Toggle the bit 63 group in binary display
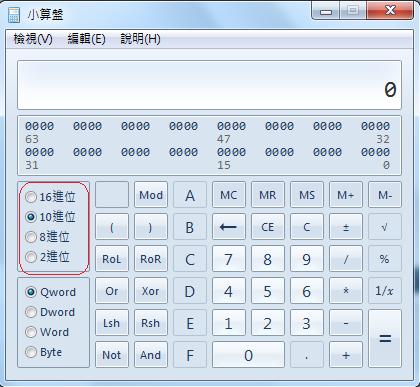The height and width of the screenshot is (387, 420). pyautogui.click(x=39, y=126)
